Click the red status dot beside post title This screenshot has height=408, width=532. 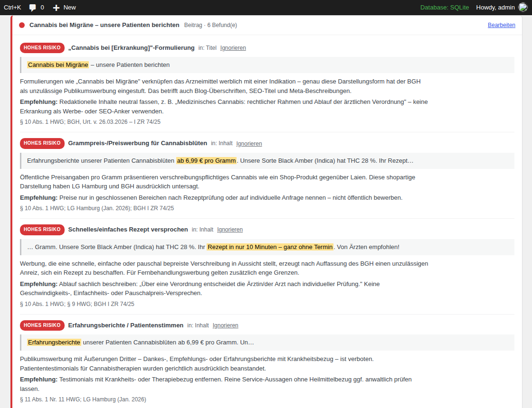coord(22,25)
